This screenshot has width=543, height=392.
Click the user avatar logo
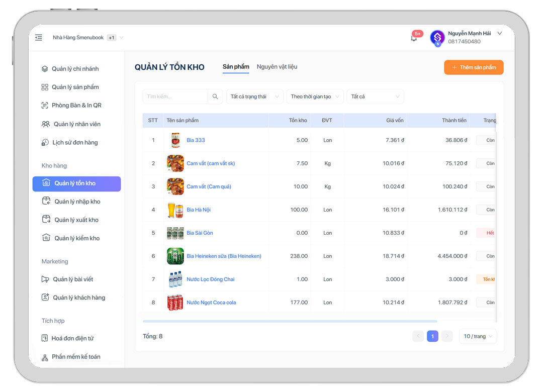437,37
